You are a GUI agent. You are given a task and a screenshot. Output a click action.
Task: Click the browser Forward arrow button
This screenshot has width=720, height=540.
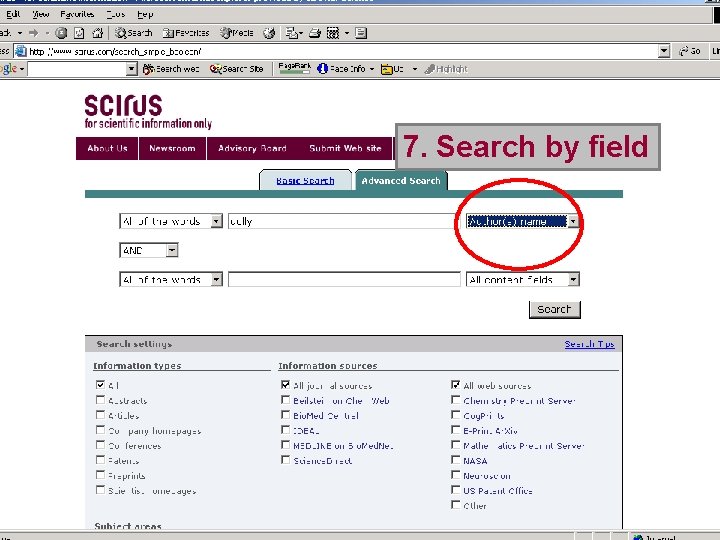[x=34, y=33]
